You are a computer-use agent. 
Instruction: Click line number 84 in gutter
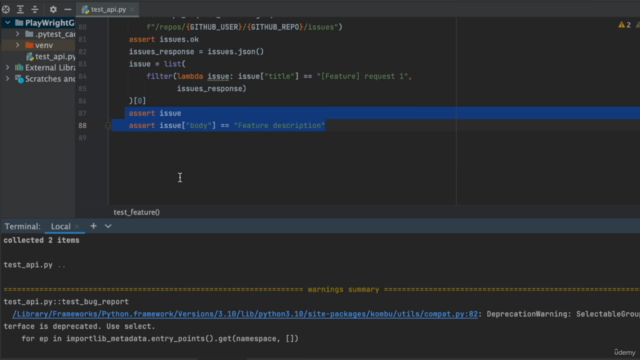click(82, 76)
